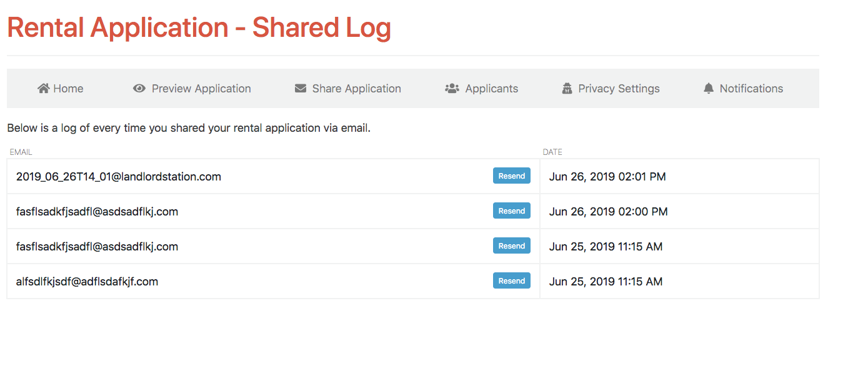Open the Privacy Settings label in the navigation
The height and width of the screenshot is (391, 868).
[619, 89]
